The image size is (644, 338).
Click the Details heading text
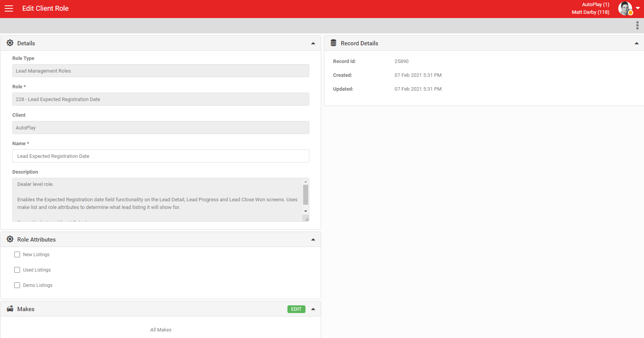tap(26, 43)
